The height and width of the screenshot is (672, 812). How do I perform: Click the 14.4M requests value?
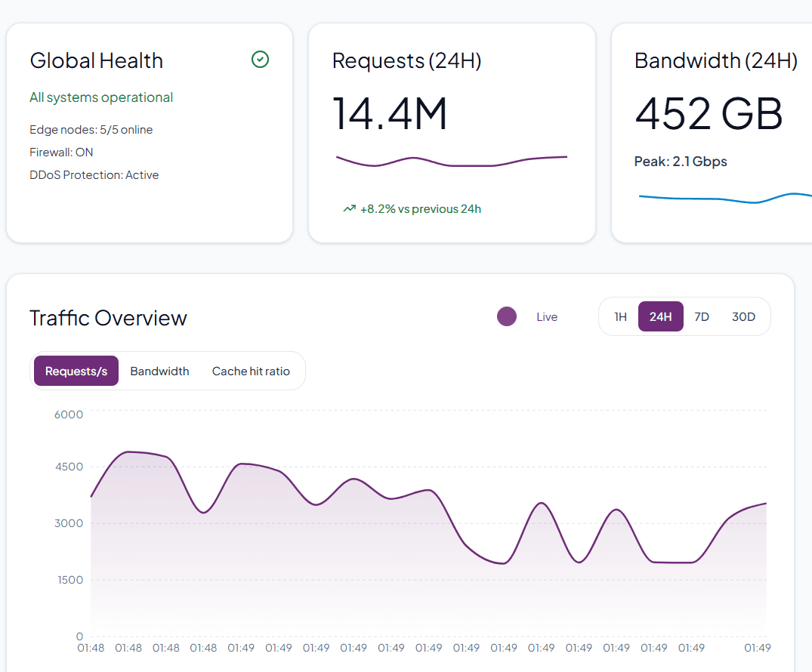pyautogui.click(x=390, y=113)
